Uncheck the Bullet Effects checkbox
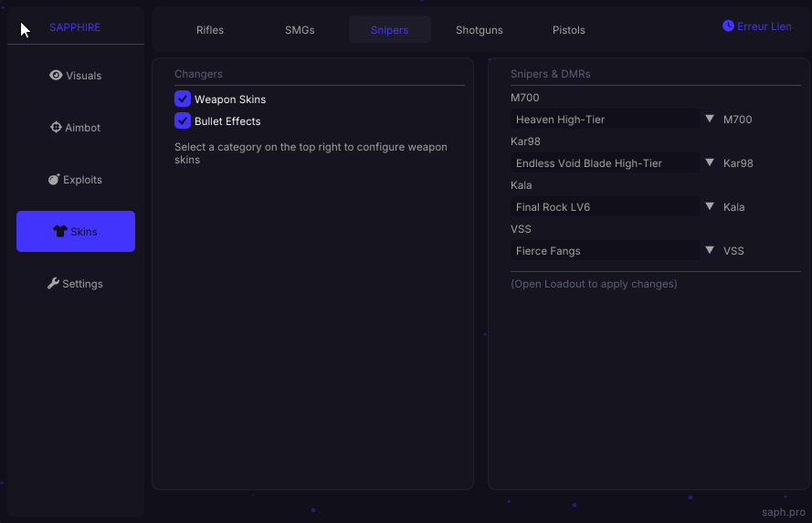Viewport: 812px width, 523px height. [x=183, y=120]
